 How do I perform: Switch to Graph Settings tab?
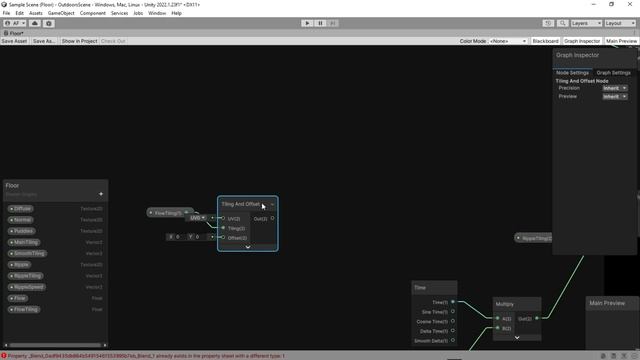613,73
